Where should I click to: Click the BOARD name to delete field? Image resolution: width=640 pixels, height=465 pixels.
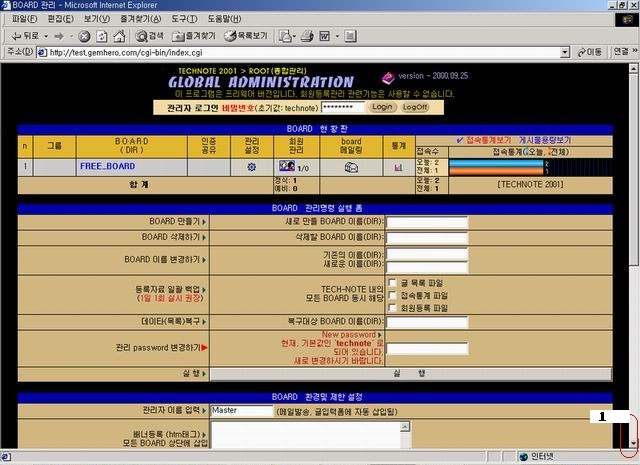427,238
